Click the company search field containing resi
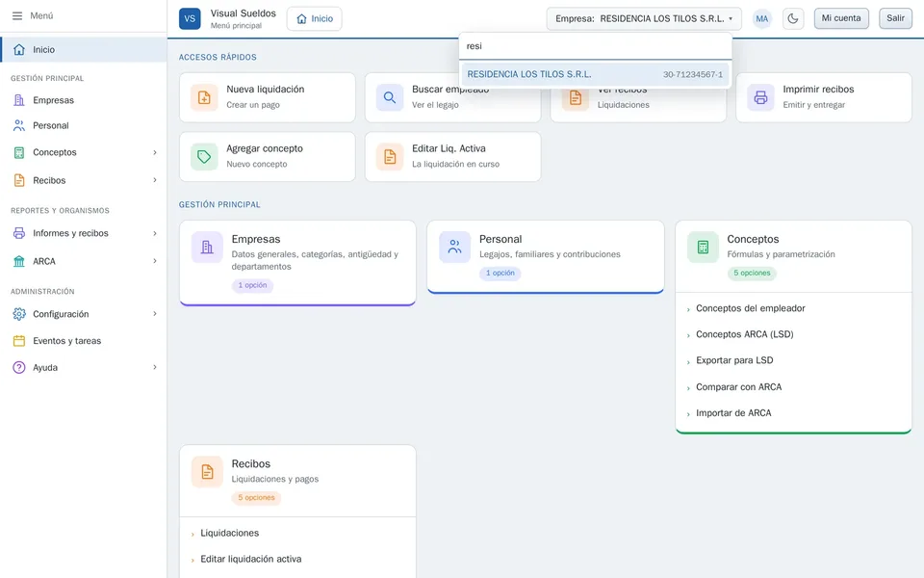Image resolution: width=924 pixels, height=578 pixels. point(595,46)
